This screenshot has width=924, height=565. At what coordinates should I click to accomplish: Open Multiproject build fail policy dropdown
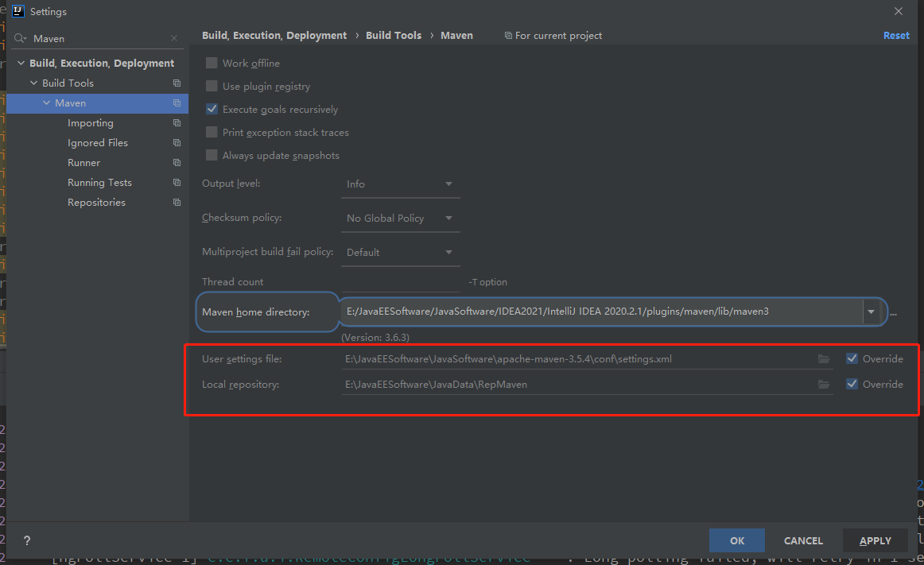click(400, 253)
